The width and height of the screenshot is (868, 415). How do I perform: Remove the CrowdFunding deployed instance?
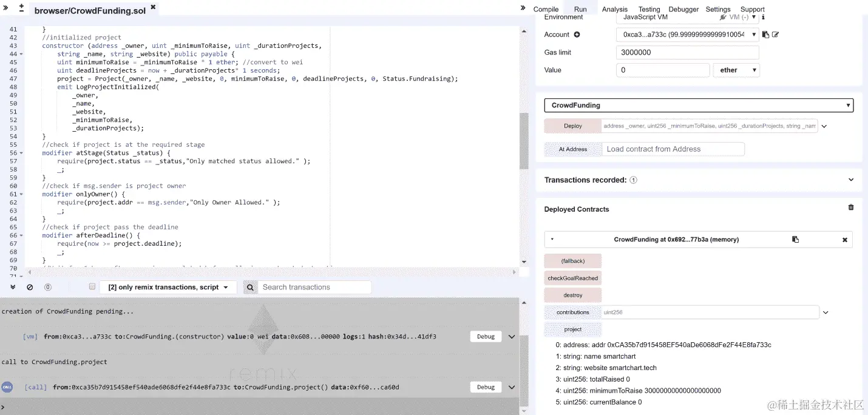(844, 240)
